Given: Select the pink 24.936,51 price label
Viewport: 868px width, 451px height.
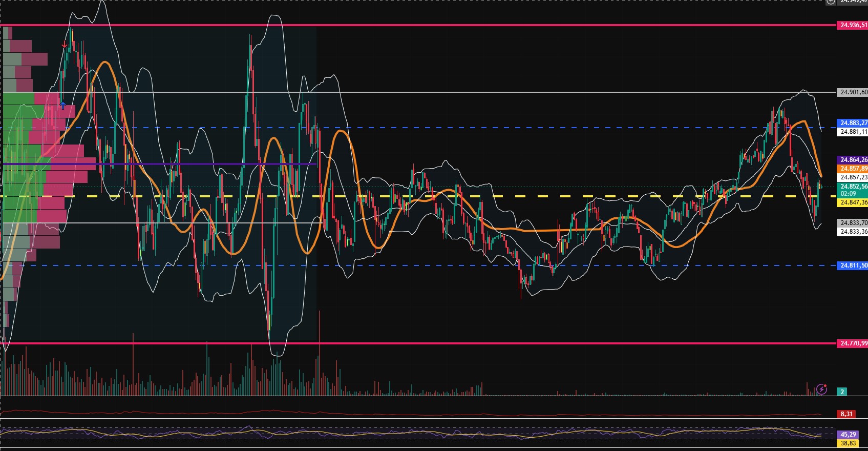Looking at the screenshot, I should pyautogui.click(x=852, y=25).
